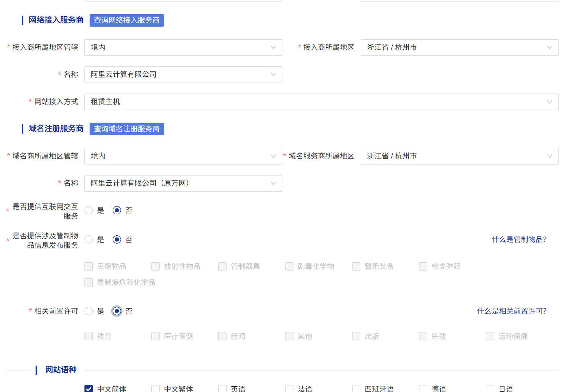Click the 查询域名注册服务商 button
This screenshot has height=392, width=569.
tap(127, 129)
